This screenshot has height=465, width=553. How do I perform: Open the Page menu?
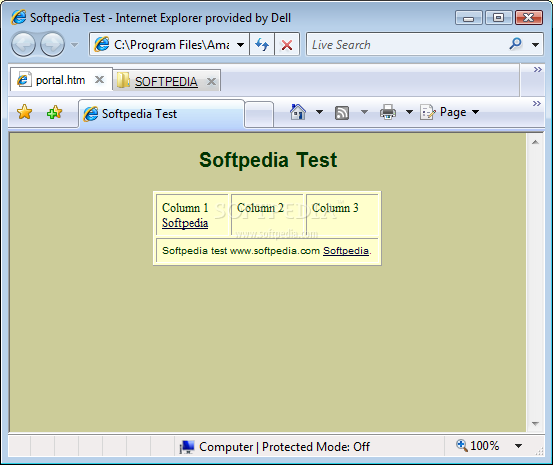click(450, 112)
